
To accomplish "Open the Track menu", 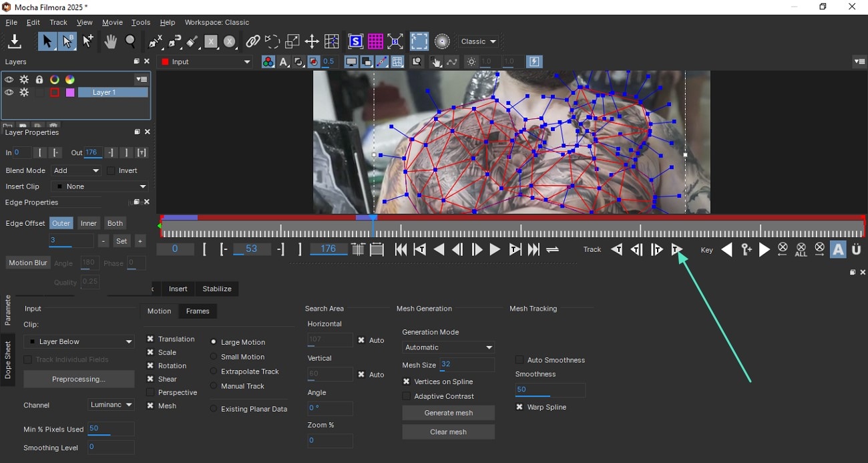I will pyautogui.click(x=58, y=23).
